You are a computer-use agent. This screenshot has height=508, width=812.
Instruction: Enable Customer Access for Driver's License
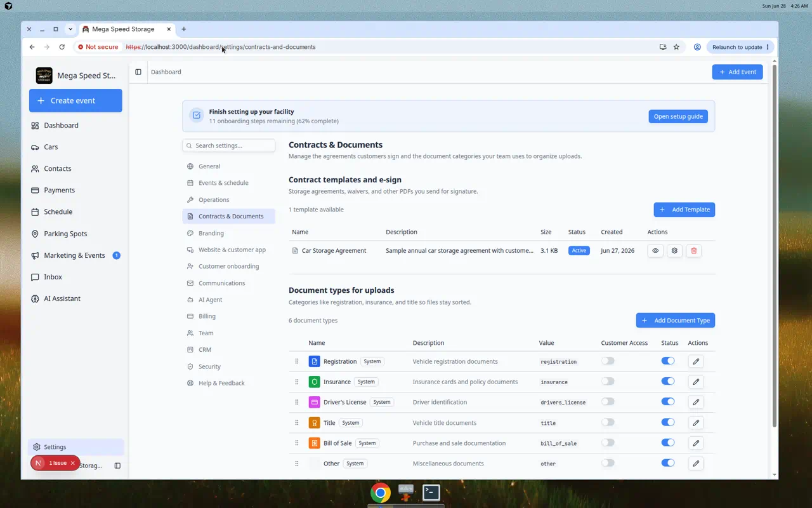click(x=608, y=401)
